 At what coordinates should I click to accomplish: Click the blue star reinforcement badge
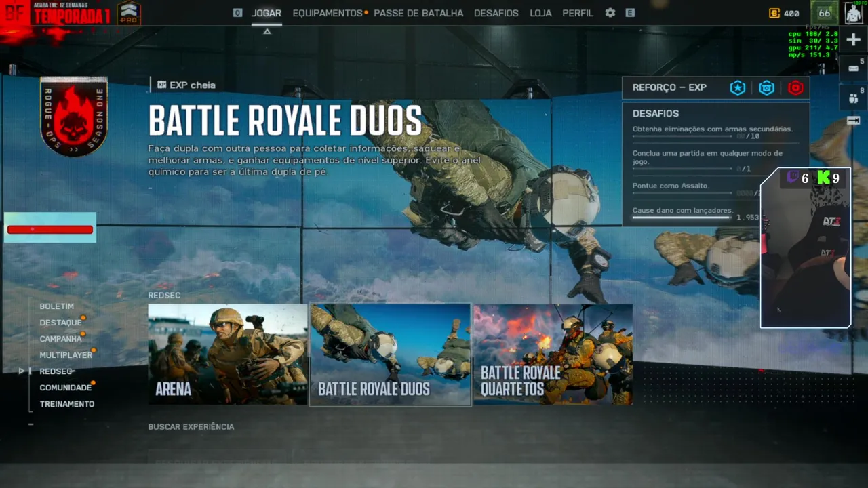tap(737, 87)
